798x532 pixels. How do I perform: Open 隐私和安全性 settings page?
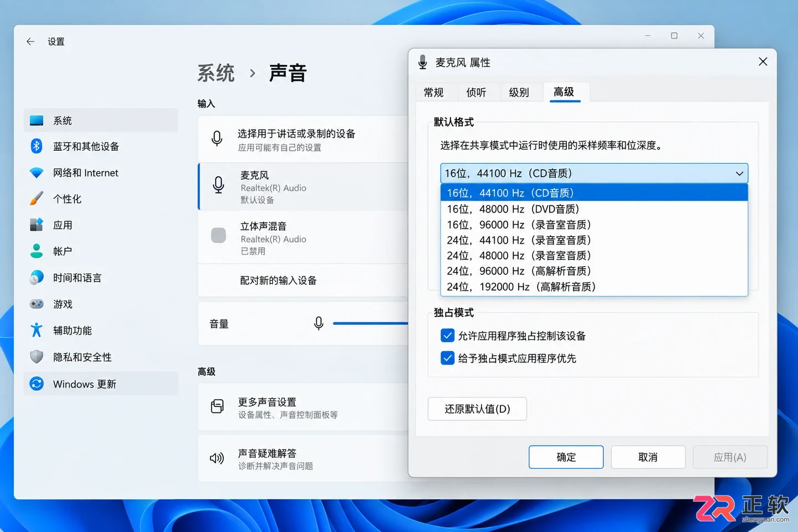[101, 357]
